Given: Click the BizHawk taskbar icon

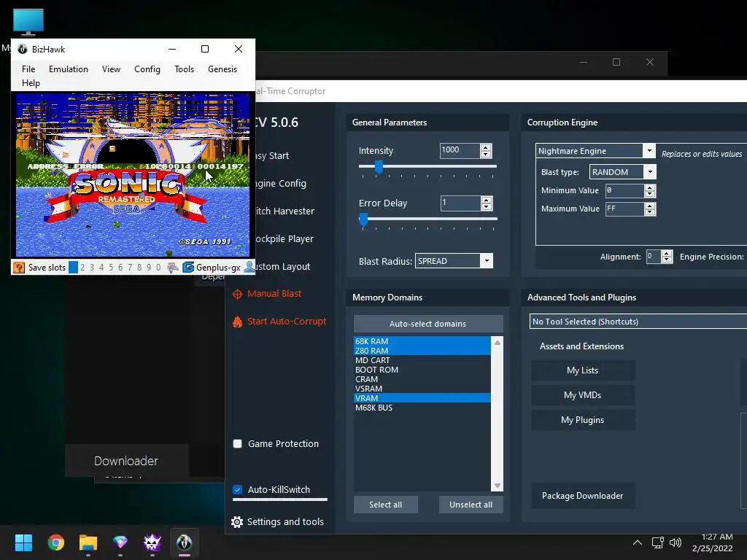Looking at the screenshot, I should coord(185,542).
